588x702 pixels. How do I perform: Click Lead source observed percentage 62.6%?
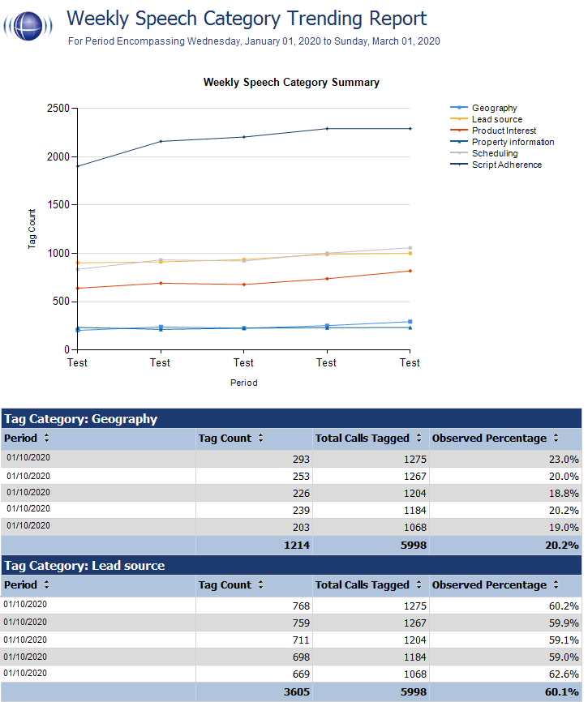click(x=564, y=674)
